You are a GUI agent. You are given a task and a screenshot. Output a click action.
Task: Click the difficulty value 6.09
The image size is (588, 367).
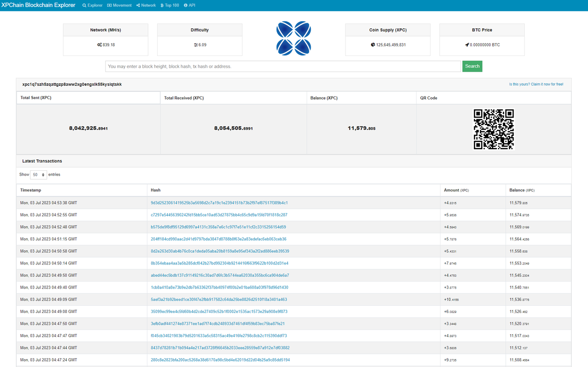click(x=202, y=45)
